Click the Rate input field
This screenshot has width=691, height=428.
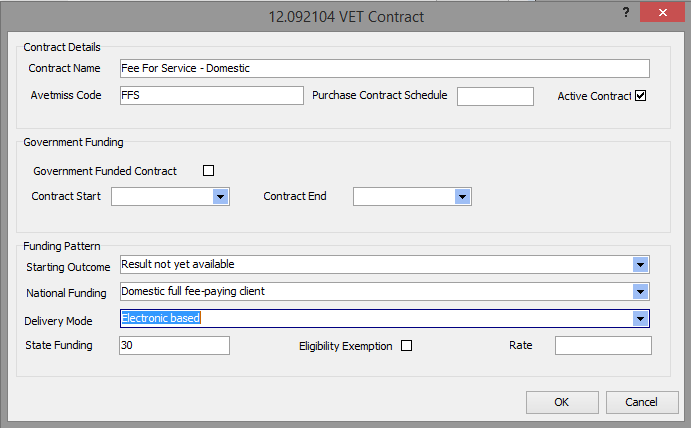tap(603, 345)
